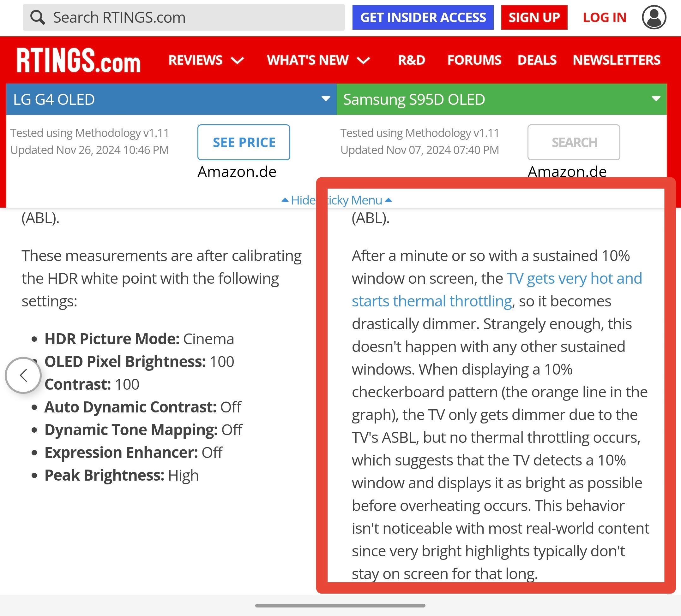Open the Newsletters menu item
Viewport: 681px width, 616px height.
pos(616,60)
